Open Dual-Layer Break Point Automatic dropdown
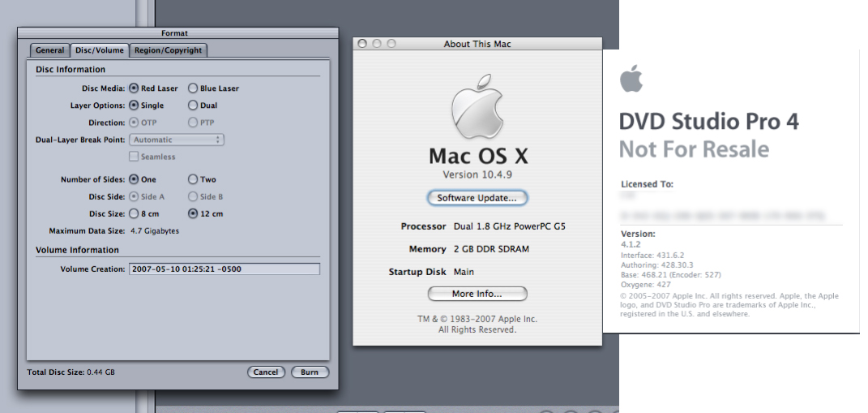The height and width of the screenshot is (413, 868). (177, 140)
